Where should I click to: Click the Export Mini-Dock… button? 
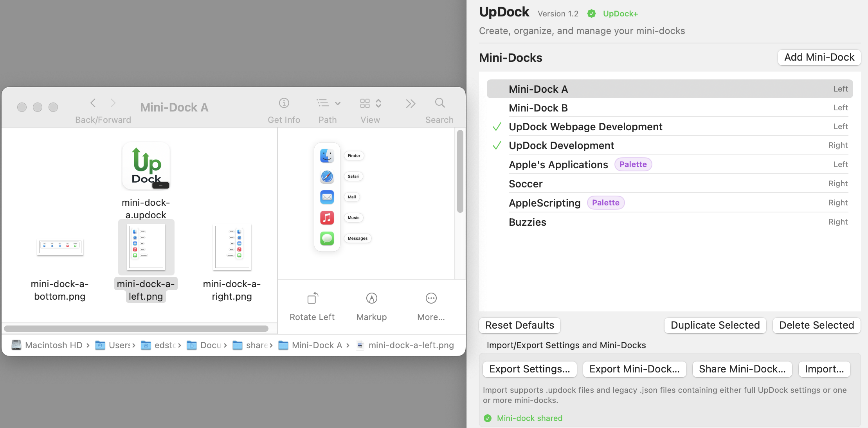[634, 369]
